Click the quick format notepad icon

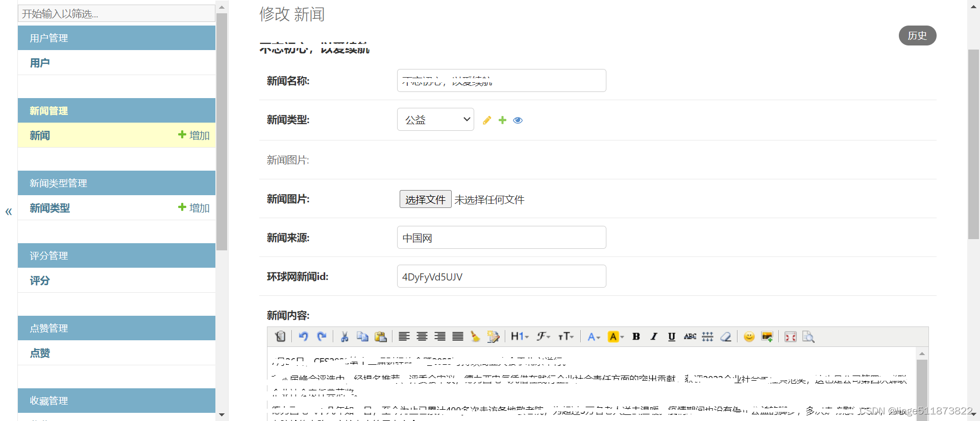493,337
